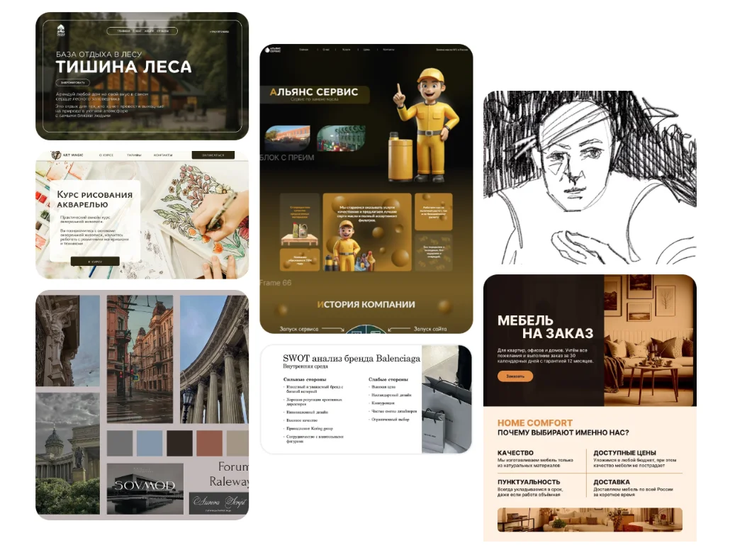Select the dark brown color swatch in the moodboard
The width and height of the screenshot is (730, 560).
point(180,443)
